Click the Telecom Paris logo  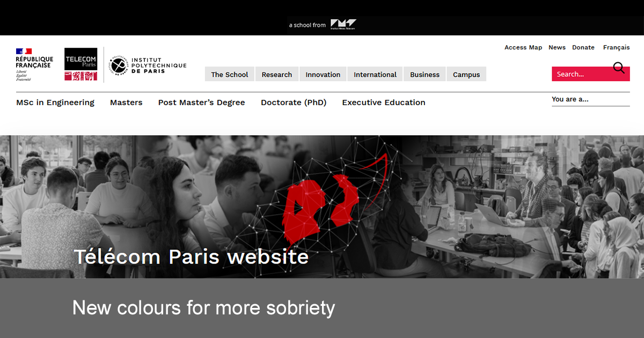[x=80, y=64]
